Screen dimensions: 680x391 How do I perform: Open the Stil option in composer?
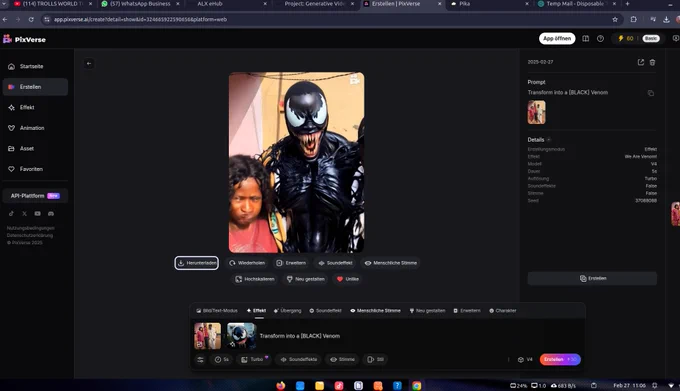tap(376, 360)
